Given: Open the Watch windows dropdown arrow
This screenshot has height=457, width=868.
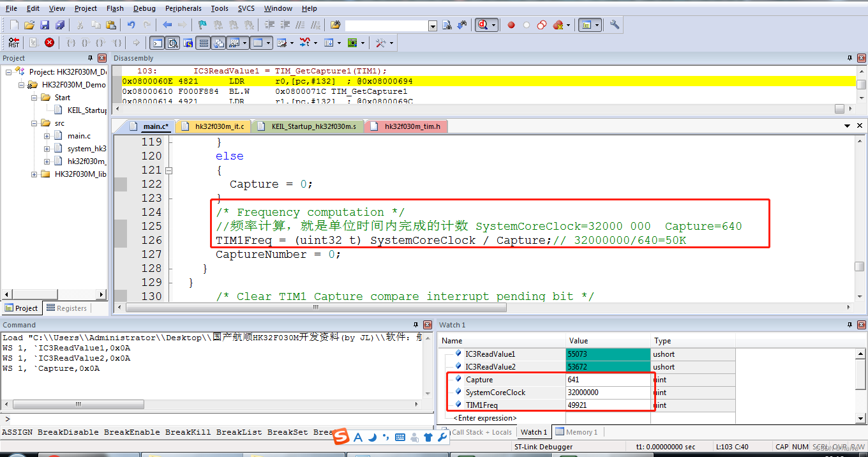Looking at the screenshot, I should (245, 43).
